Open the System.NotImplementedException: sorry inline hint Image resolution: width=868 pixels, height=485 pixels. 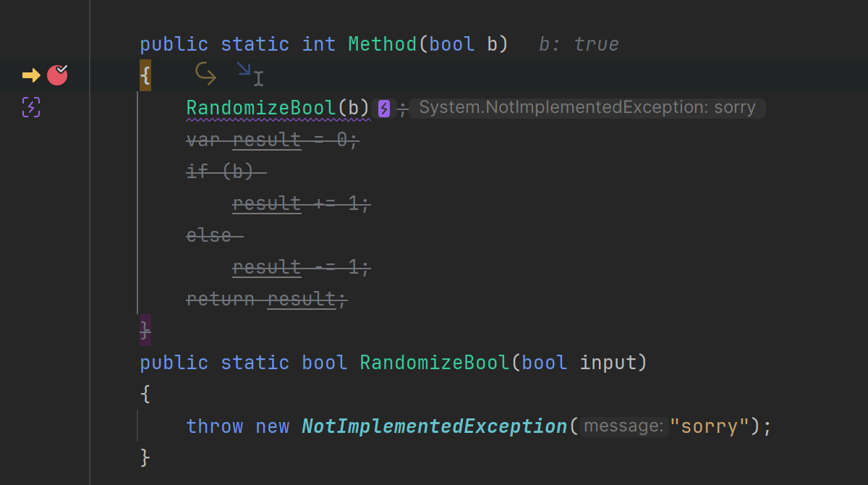(587, 109)
